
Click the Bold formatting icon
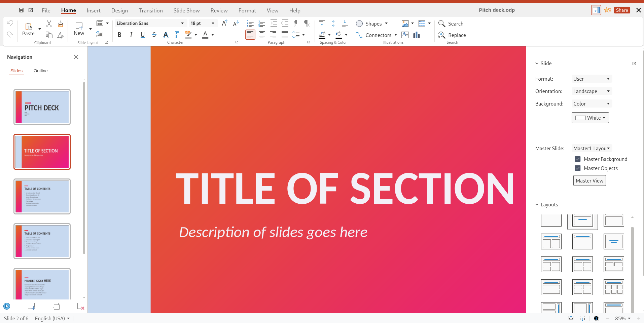click(x=119, y=35)
